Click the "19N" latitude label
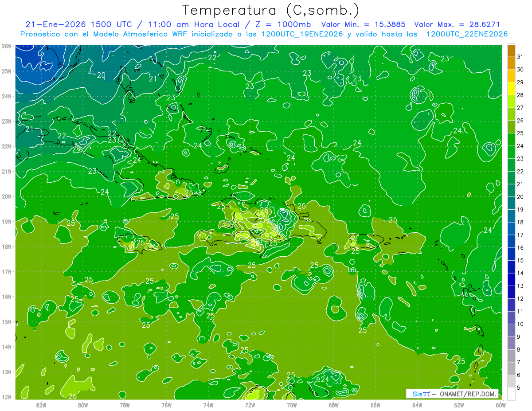This screenshot has height=411, width=532. pyautogui.click(x=6, y=221)
